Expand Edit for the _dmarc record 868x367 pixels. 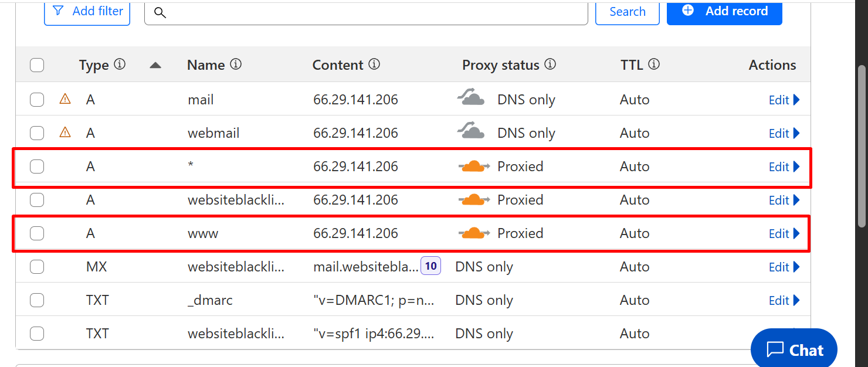click(x=784, y=301)
